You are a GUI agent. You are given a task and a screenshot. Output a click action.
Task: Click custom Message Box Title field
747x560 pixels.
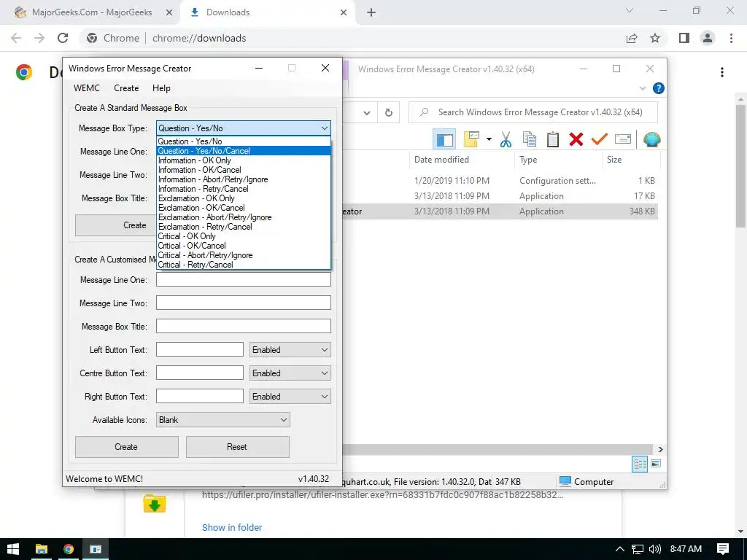pos(244,326)
